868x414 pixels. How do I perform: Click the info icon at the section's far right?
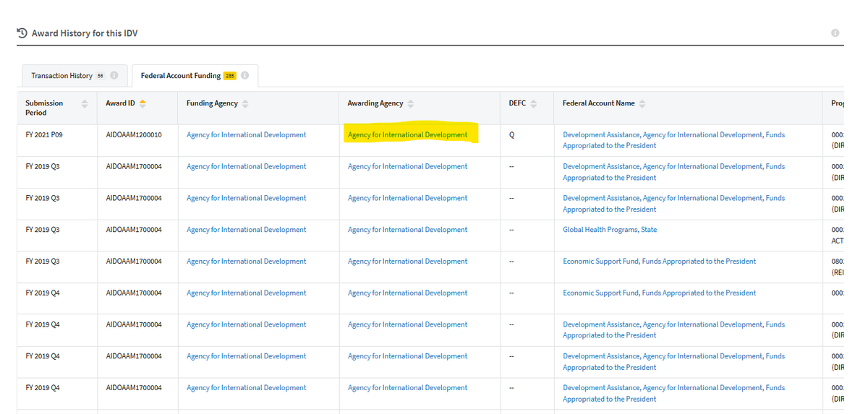pos(835,33)
